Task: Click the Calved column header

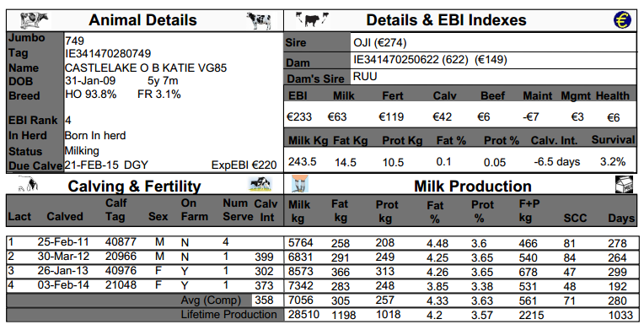Action: point(65,216)
